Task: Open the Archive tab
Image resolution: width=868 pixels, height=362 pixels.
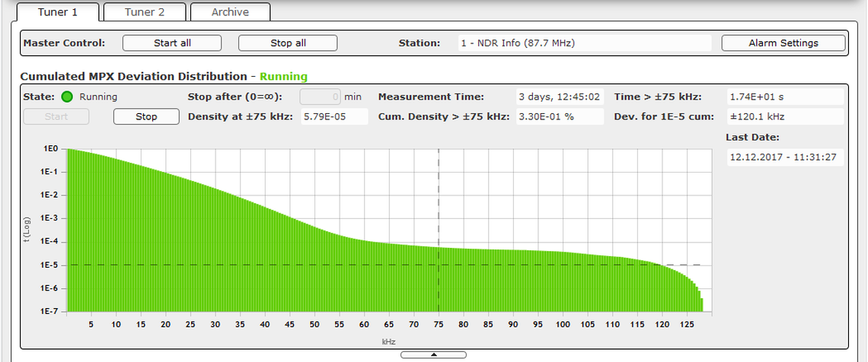Action: pyautogui.click(x=230, y=12)
